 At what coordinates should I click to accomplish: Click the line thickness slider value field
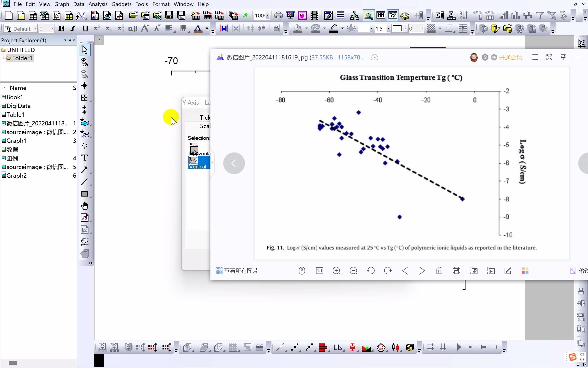click(x=378, y=29)
